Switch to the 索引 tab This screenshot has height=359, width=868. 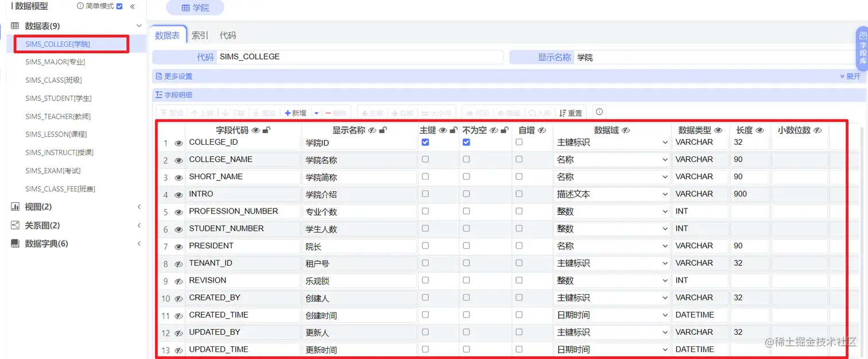pos(199,35)
